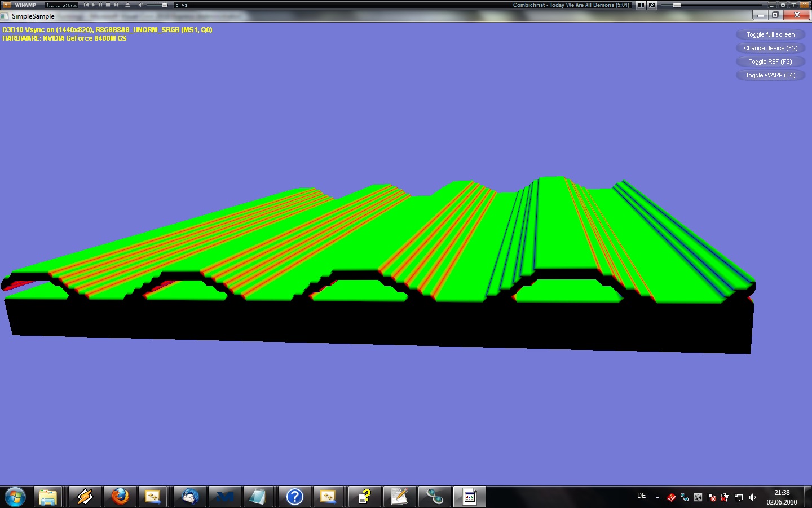Toggle the REF (F3) device option
Image resolution: width=812 pixels, height=508 pixels.
(x=770, y=62)
